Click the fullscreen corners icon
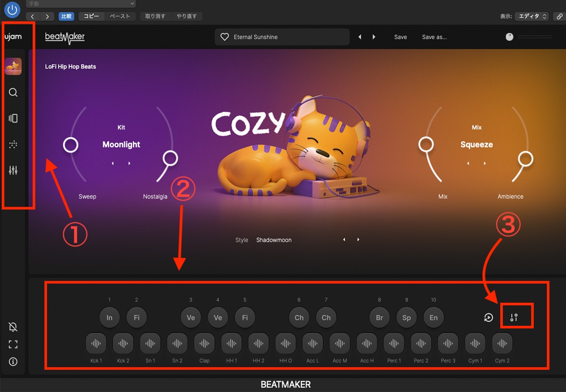 coord(13,345)
